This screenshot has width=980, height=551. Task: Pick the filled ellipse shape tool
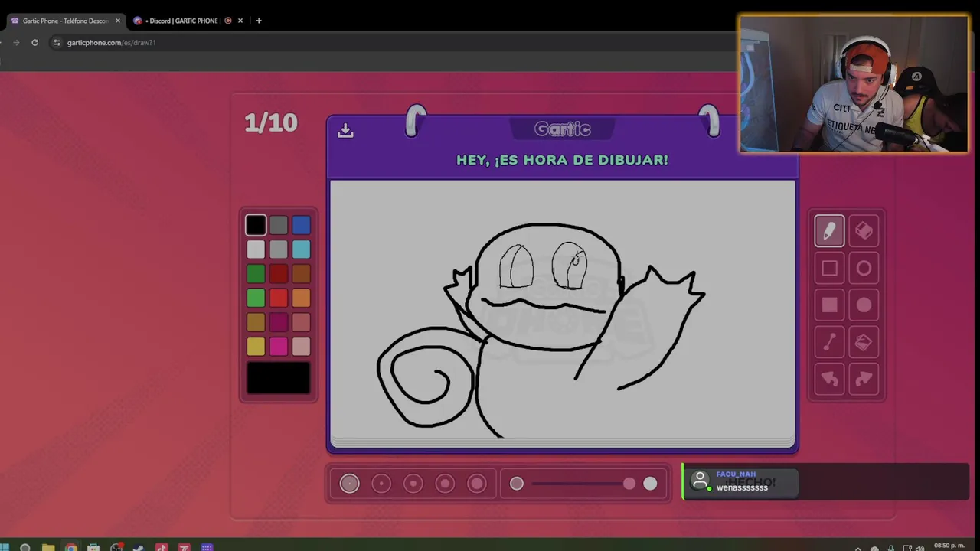(864, 305)
